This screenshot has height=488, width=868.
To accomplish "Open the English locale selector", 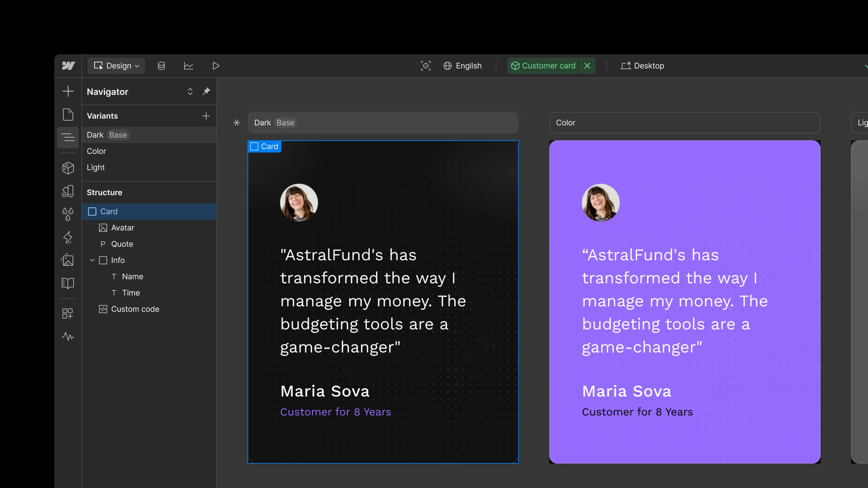I will [462, 66].
